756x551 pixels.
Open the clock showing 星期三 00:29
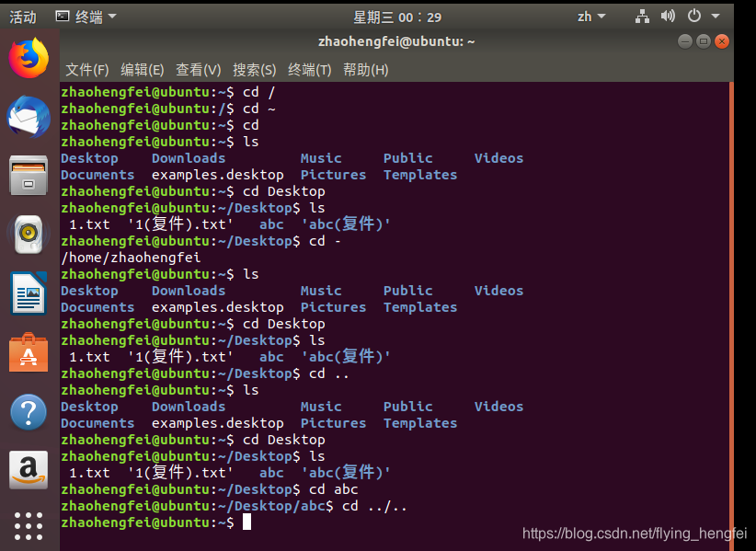point(397,17)
